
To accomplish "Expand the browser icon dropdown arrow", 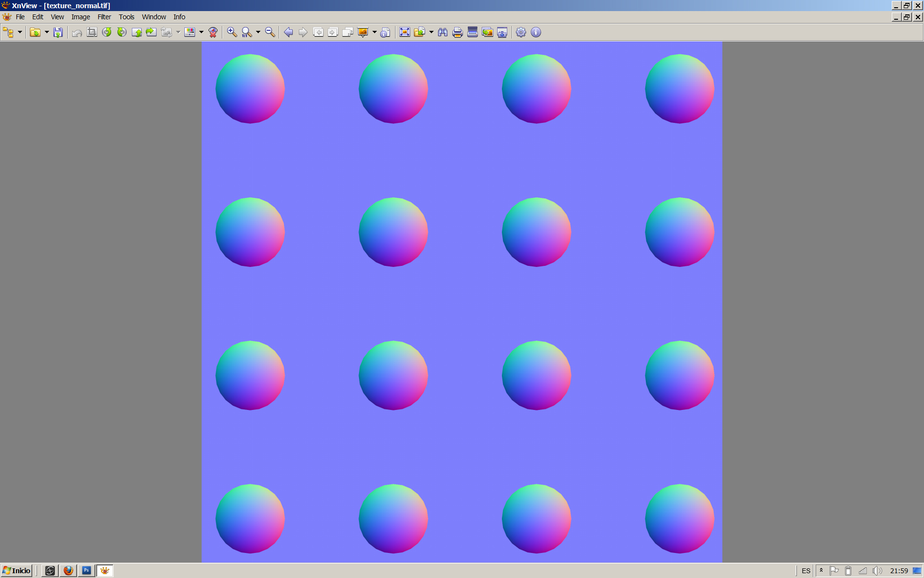I will point(20,32).
